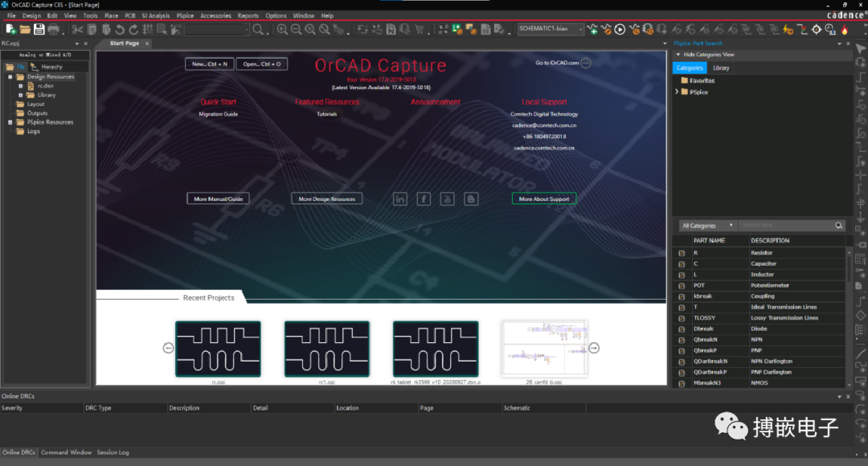This screenshot has height=466, width=868.
Task: Open the File menu
Action: click(x=11, y=15)
